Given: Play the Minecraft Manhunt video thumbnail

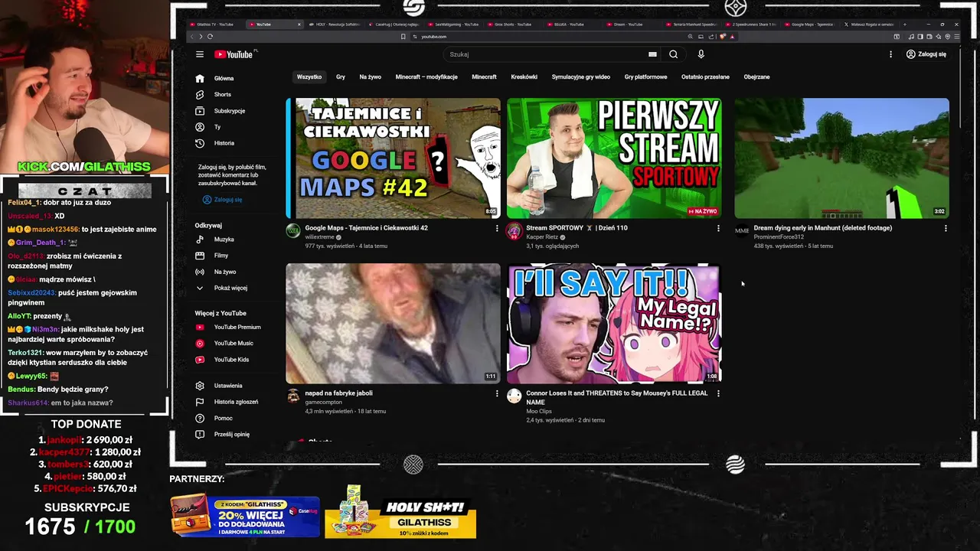Looking at the screenshot, I should [x=841, y=158].
